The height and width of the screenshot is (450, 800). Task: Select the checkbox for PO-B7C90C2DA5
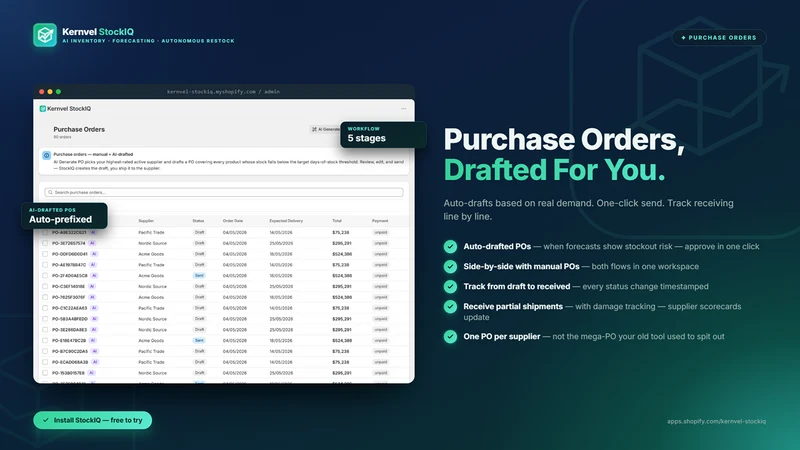(x=45, y=351)
